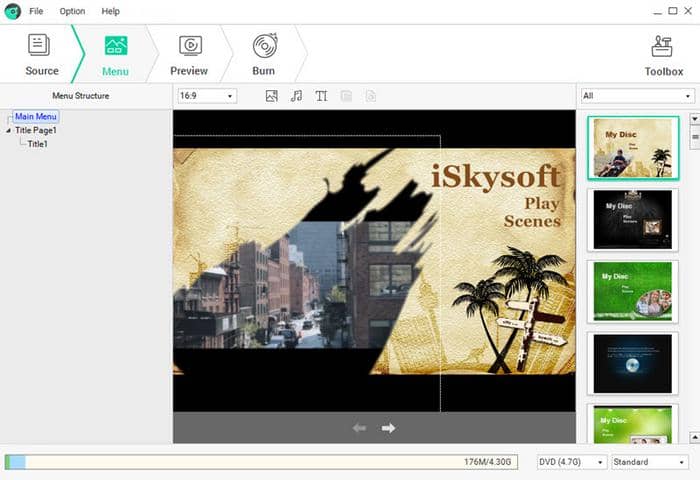This screenshot has height=480, width=700.
Task: Click the Scenes menu button text
Action: (x=532, y=221)
